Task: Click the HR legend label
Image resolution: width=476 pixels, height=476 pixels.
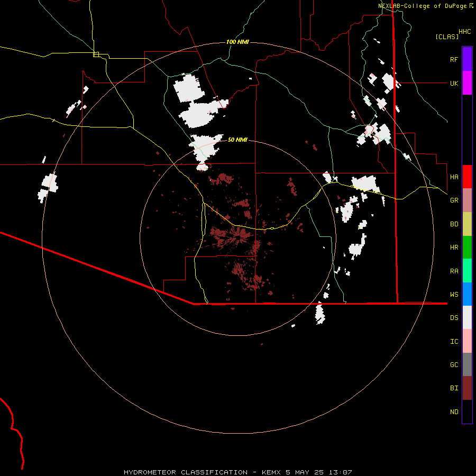Action: (454, 248)
